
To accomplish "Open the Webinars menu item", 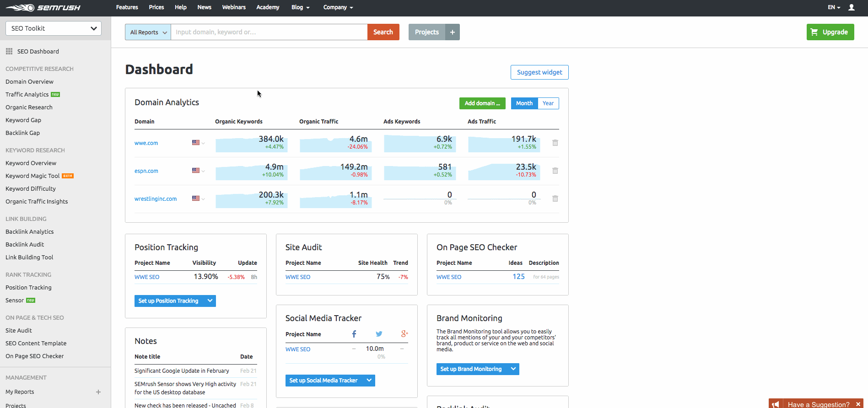I will click(x=234, y=7).
